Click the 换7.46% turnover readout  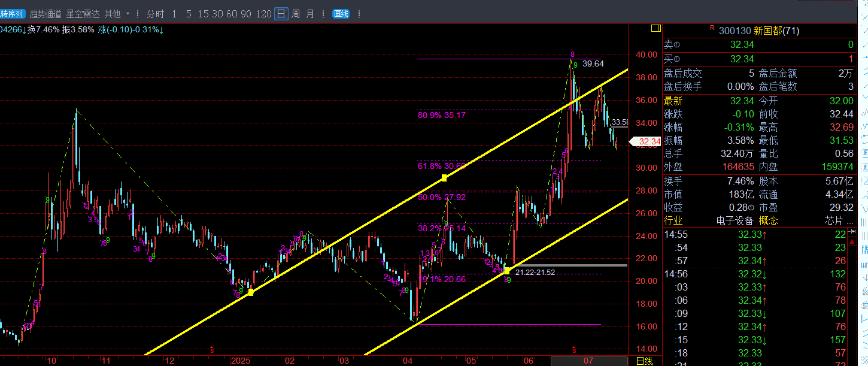pos(43,29)
